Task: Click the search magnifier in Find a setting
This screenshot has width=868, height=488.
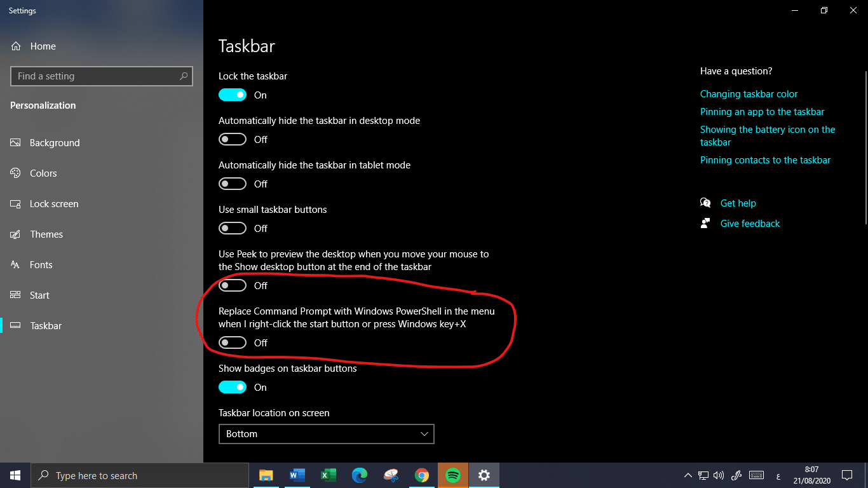Action: coord(184,76)
